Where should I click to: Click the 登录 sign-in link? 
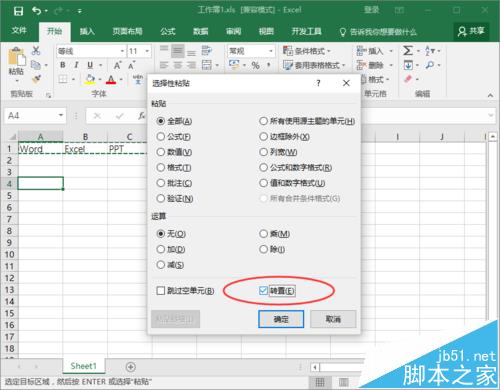click(371, 10)
